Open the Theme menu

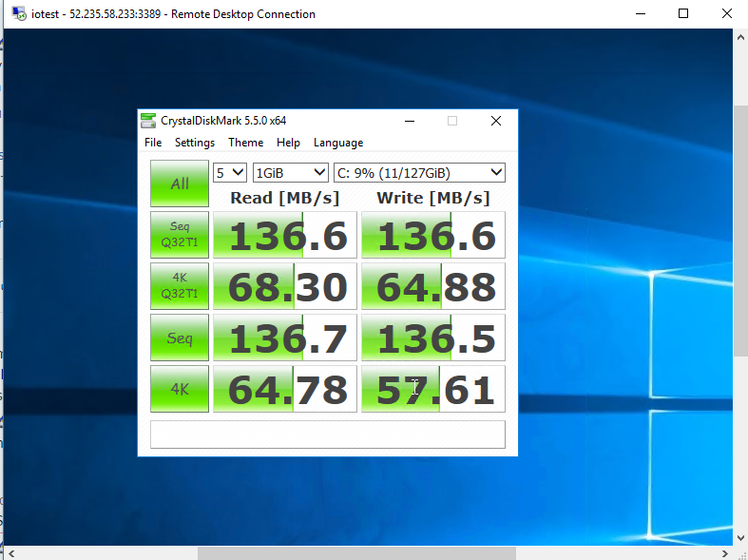pos(245,143)
